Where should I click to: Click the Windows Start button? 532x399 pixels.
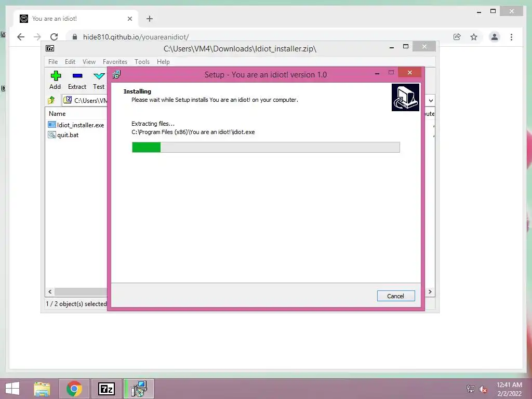12,389
